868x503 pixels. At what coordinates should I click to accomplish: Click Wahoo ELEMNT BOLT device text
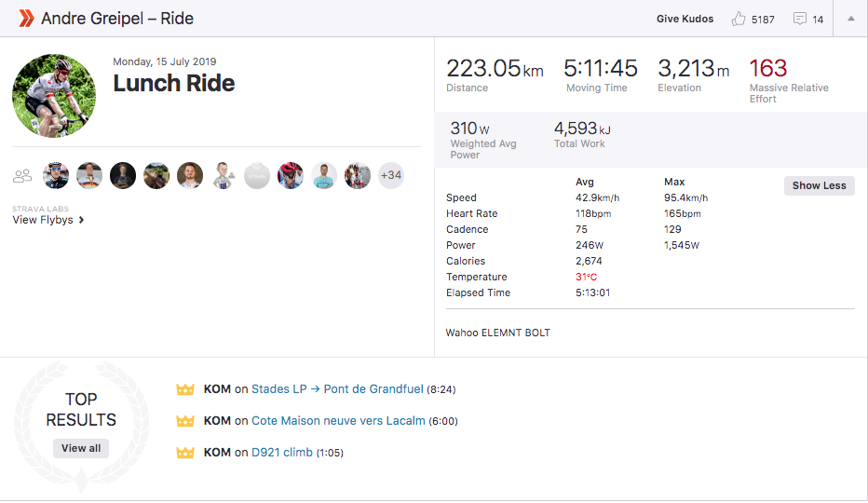click(497, 333)
